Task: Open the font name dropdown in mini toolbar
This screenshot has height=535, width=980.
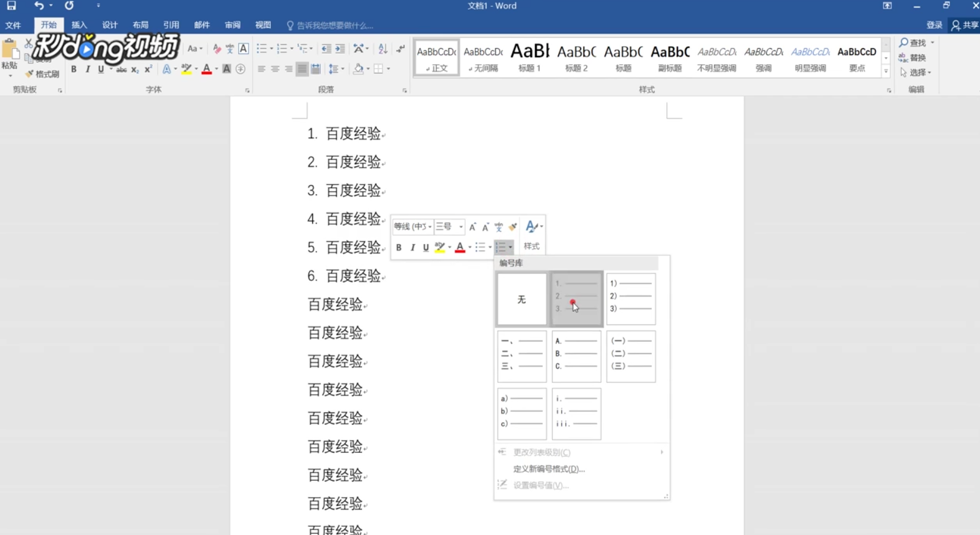Action: (430, 227)
